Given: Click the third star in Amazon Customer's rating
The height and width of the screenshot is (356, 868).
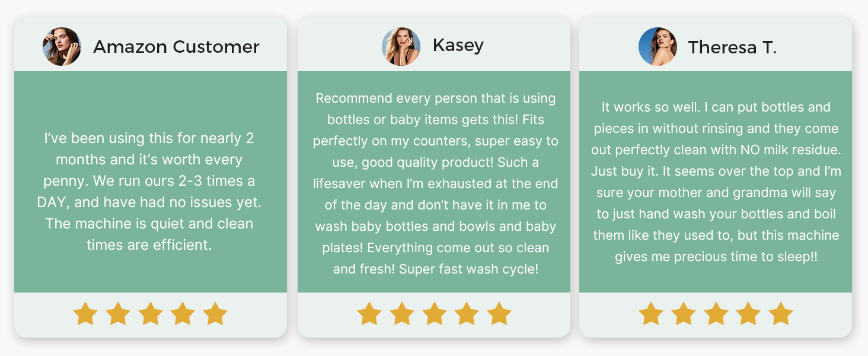Looking at the screenshot, I should click(151, 314).
